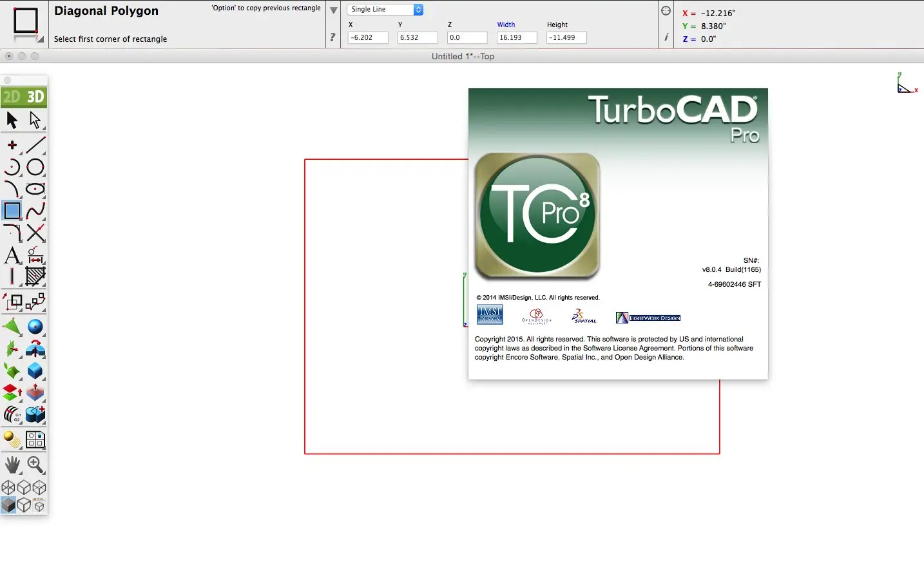Image resolution: width=924 pixels, height=587 pixels.
Task: Select the Fillet corner tool
Action: pyautogui.click(x=12, y=233)
